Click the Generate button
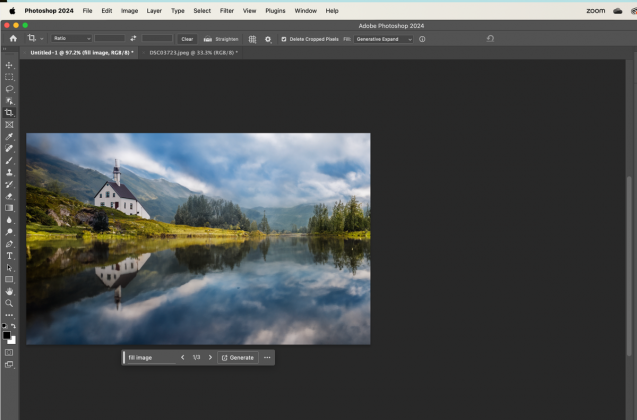The width and height of the screenshot is (637, 420). point(238,357)
